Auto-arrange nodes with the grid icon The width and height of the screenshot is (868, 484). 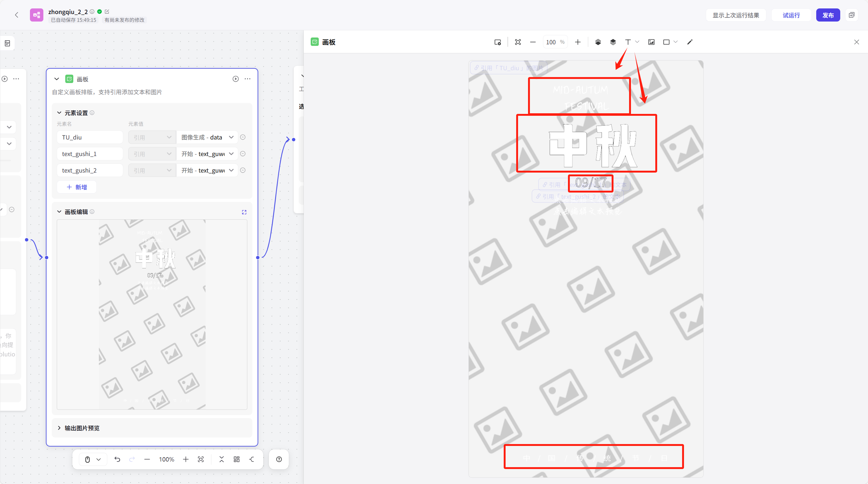236,459
